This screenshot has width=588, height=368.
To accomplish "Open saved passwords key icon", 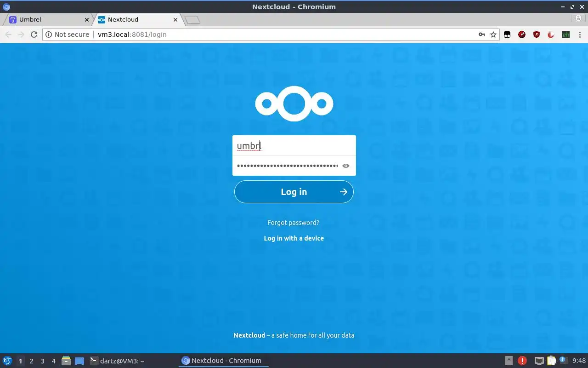I will (x=482, y=34).
